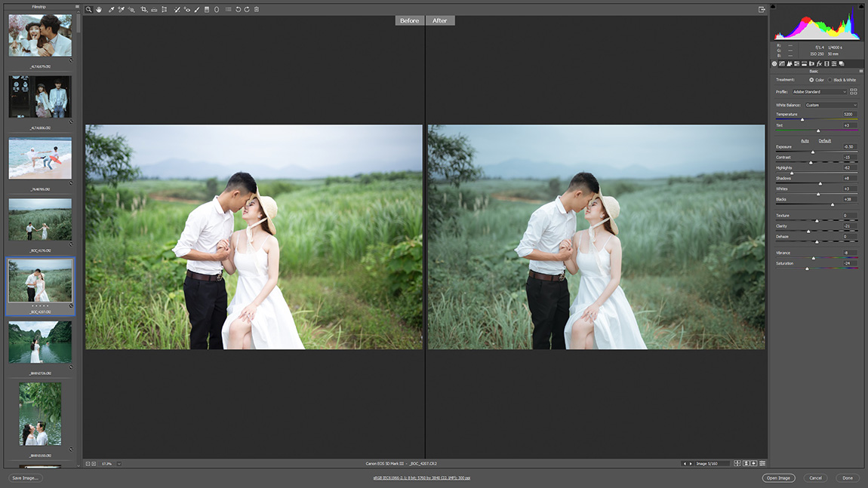Select the Black & White treatment option
Viewport: 868px width, 488px height.
(x=830, y=79)
